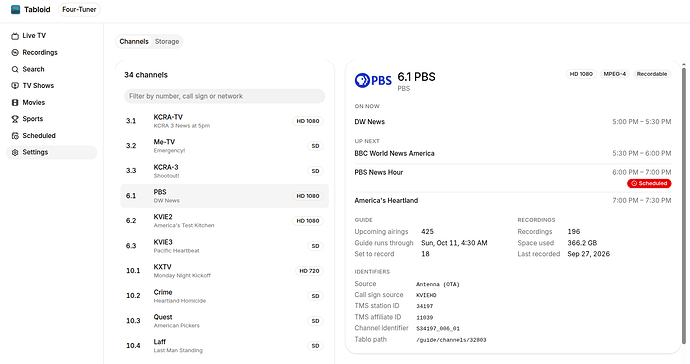The width and height of the screenshot is (690, 364).
Task: Go to Recordings in the sidebar
Action: click(x=51, y=52)
